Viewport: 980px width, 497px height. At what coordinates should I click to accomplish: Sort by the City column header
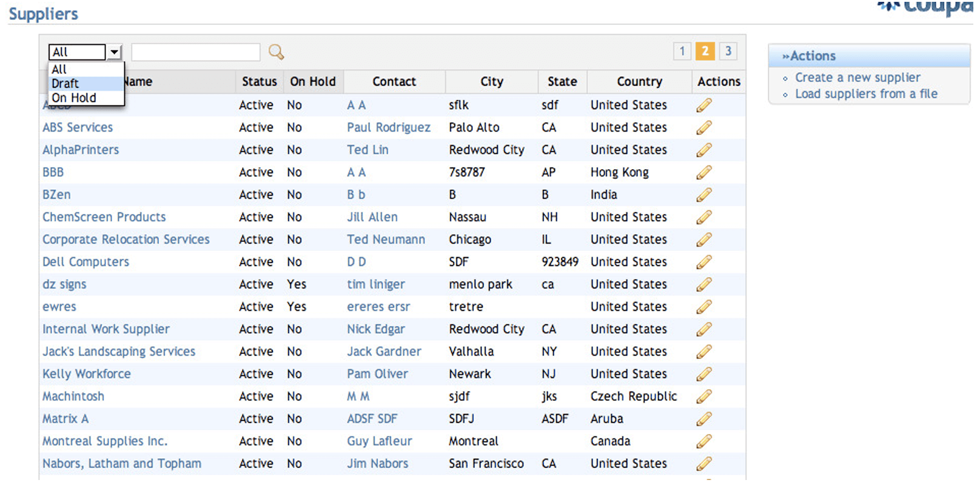click(492, 82)
